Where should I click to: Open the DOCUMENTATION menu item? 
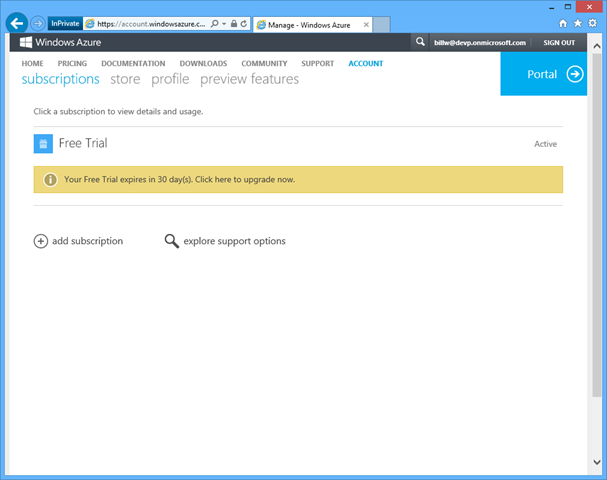(132, 63)
